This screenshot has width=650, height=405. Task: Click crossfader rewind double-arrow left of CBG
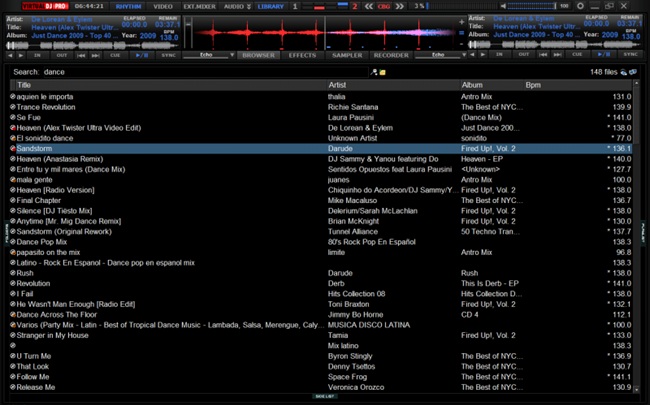369,6
